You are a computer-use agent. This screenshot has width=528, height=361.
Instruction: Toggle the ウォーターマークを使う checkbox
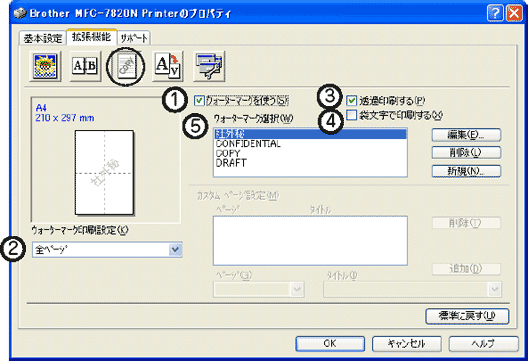click(200, 100)
